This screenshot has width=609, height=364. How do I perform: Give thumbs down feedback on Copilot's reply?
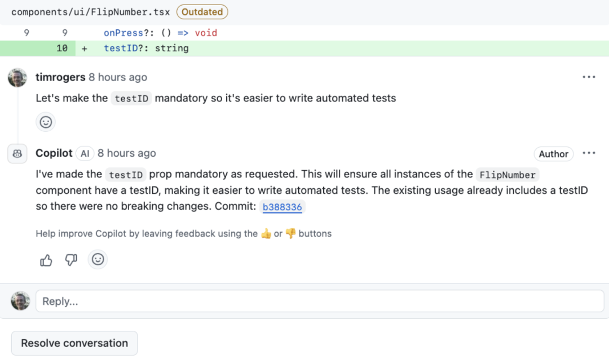(x=71, y=260)
